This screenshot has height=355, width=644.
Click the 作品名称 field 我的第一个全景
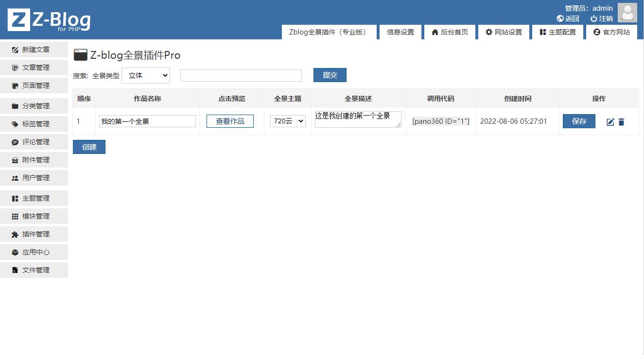point(147,121)
